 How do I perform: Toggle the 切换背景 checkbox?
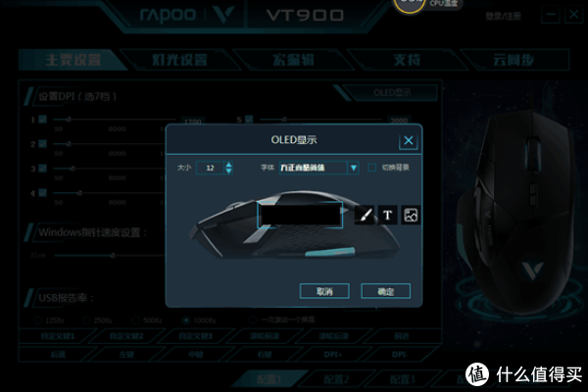pos(371,168)
